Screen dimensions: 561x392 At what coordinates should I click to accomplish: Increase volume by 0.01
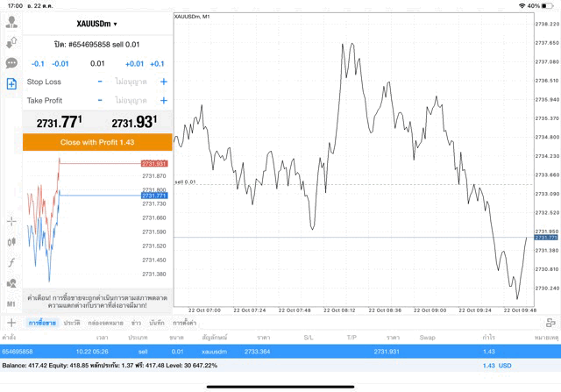[134, 64]
